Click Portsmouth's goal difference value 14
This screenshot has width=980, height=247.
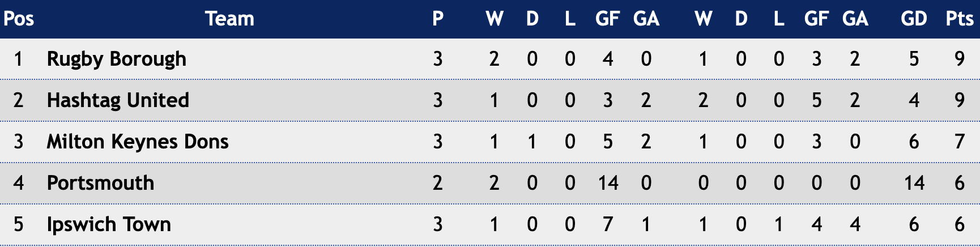point(914,182)
